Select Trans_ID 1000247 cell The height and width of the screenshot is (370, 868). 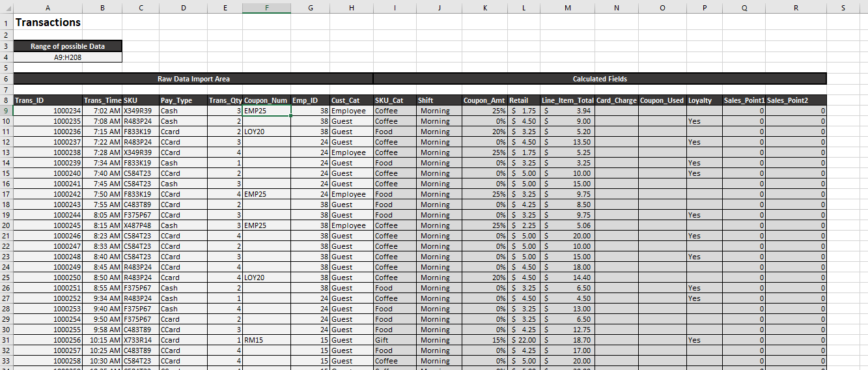pyautogui.click(x=48, y=246)
